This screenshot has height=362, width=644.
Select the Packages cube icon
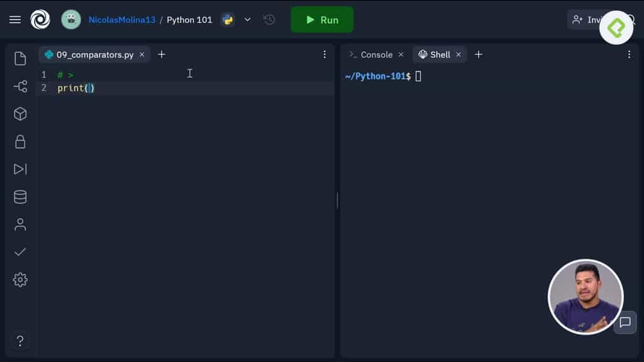pos(19,114)
